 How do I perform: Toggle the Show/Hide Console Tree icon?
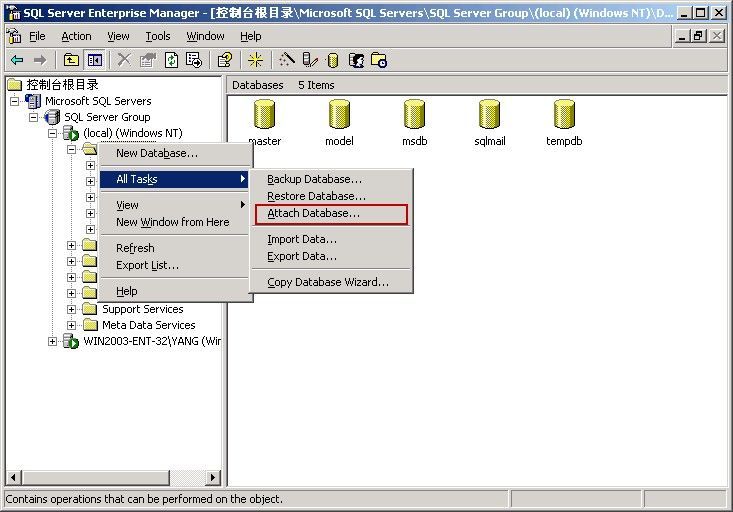point(94,60)
